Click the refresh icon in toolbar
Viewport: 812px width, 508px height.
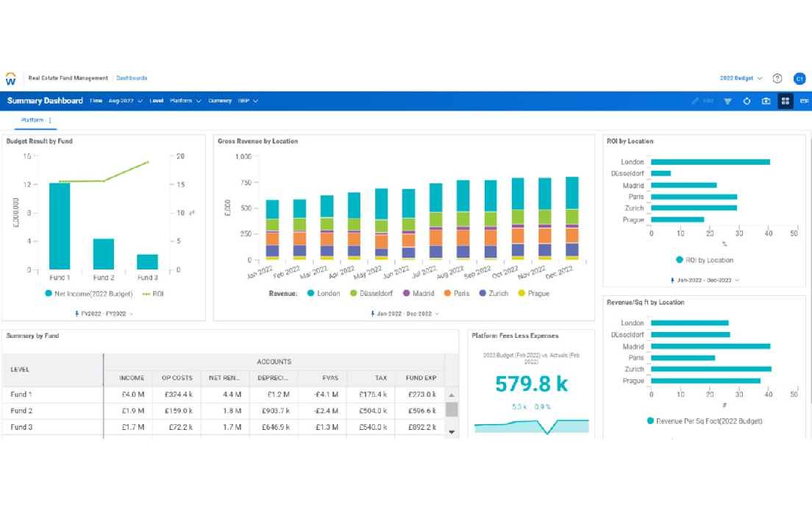[747, 101]
